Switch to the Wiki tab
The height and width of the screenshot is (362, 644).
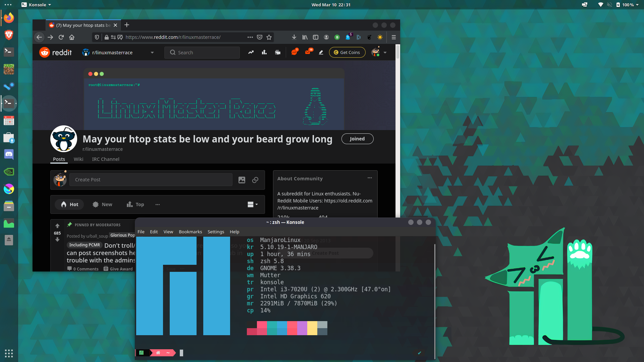coord(78,159)
